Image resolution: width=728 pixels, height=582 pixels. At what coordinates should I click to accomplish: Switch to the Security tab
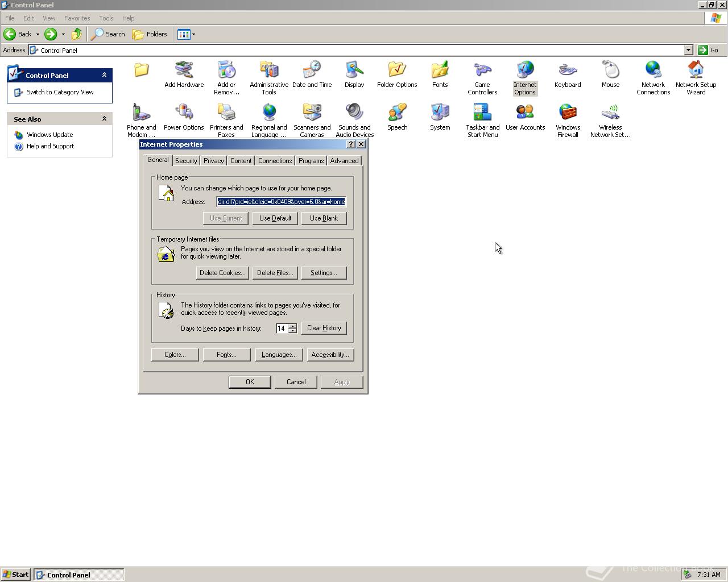click(186, 161)
